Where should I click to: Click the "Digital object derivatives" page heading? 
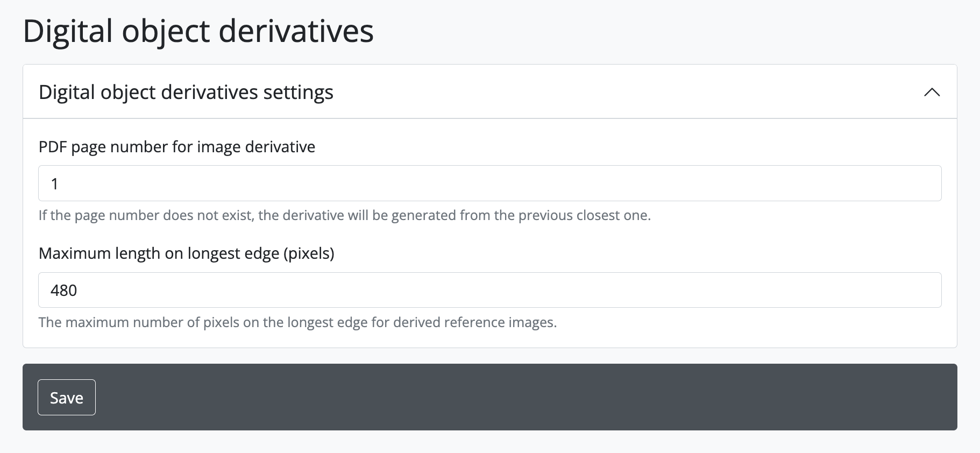pyautogui.click(x=198, y=31)
